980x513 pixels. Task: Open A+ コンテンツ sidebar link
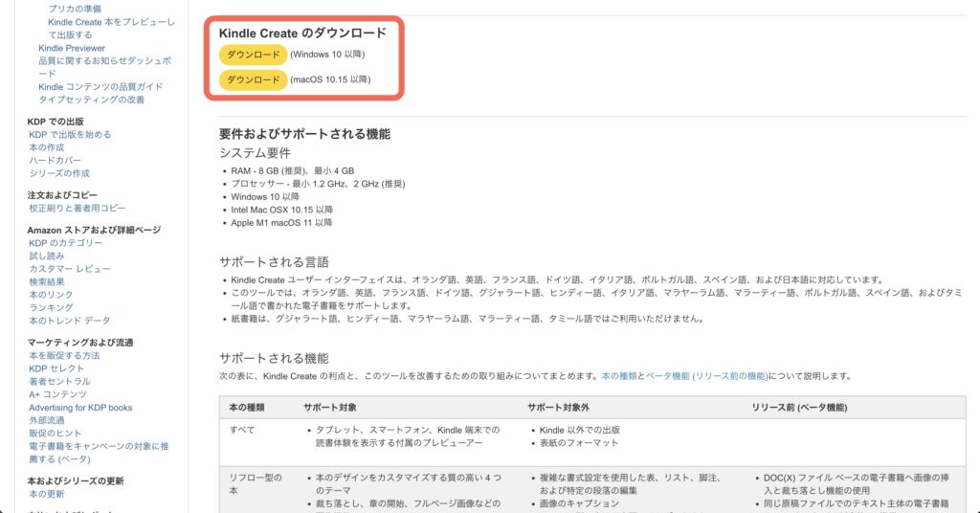pos(57,394)
